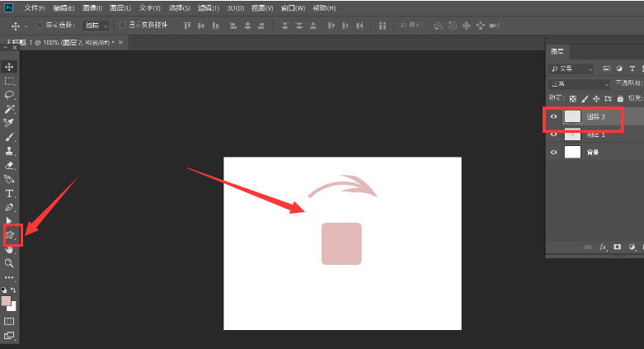Open the 选择(S) menu
The image size is (644, 349).
[180, 7]
